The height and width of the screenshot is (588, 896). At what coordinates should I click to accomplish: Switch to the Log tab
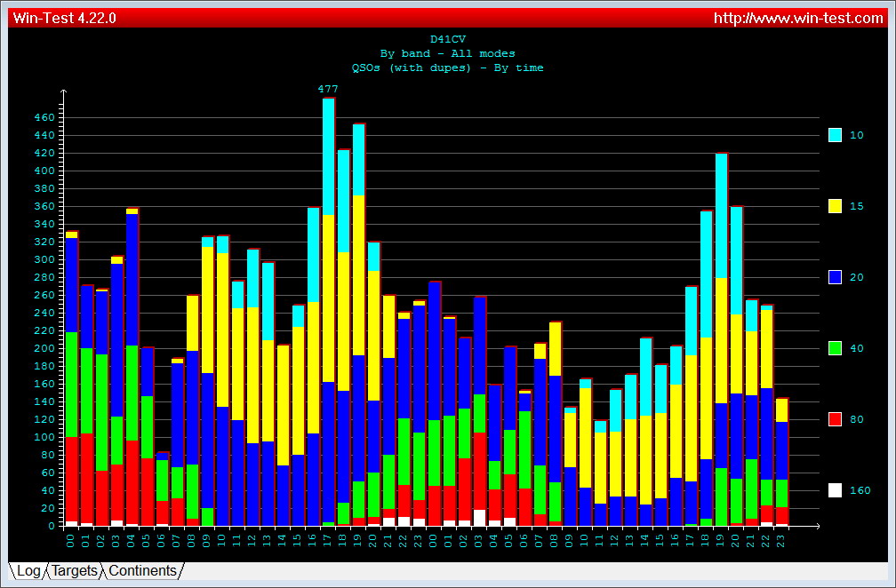(28, 571)
